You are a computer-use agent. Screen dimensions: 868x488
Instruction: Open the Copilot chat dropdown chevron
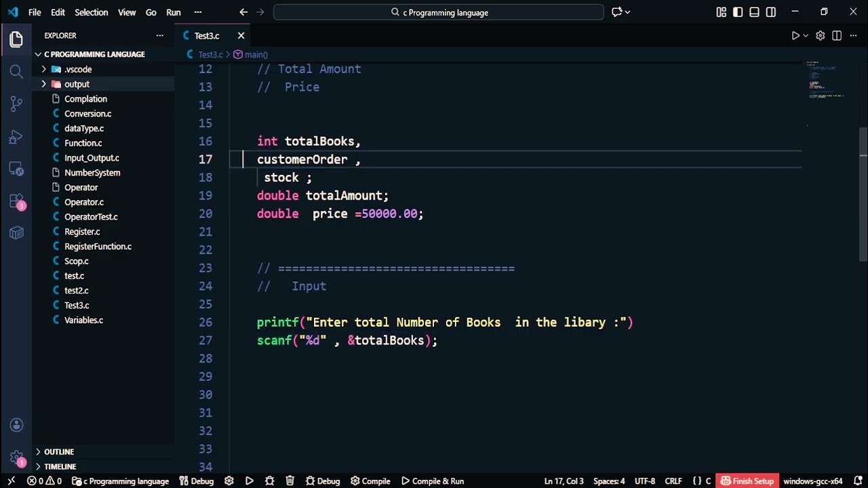click(x=627, y=12)
